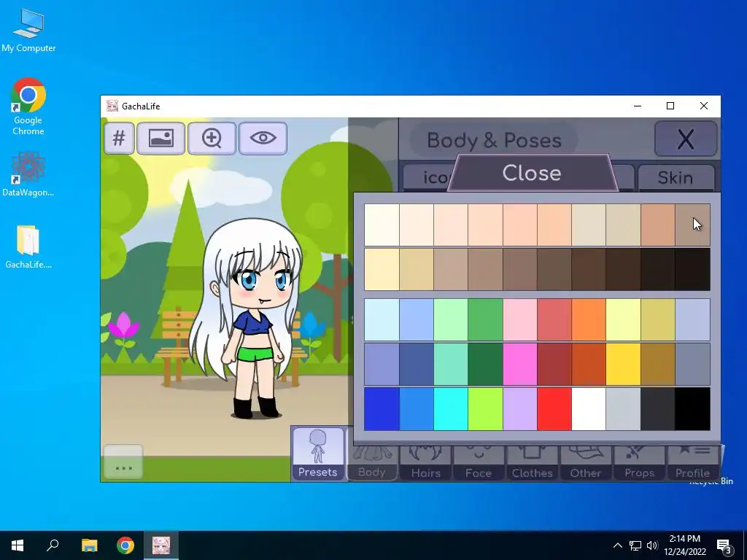Choose the bright yellow color swatch
The width and height of the screenshot is (747, 560).
pyautogui.click(x=624, y=365)
